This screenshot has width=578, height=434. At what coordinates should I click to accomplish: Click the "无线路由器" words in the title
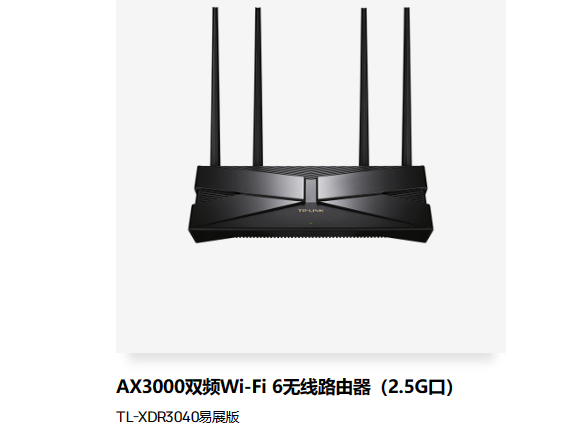(x=326, y=387)
